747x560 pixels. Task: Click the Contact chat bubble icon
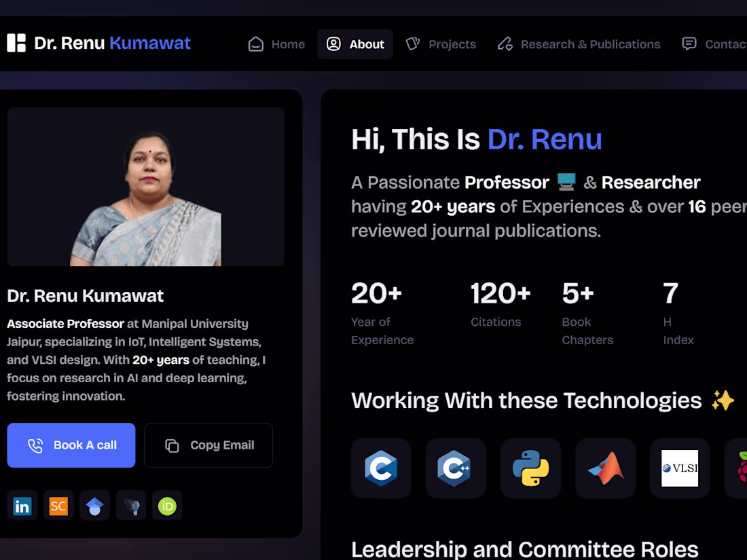click(689, 44)
